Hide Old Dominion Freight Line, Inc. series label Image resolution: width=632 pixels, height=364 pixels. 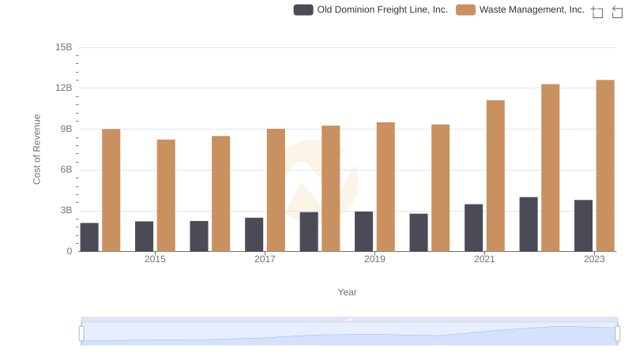pos(382,9)
